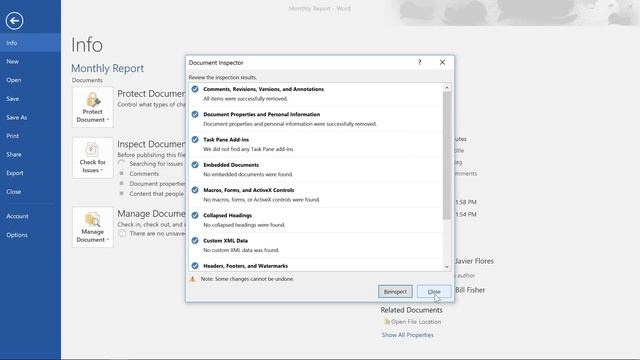Click the Related Documents heading
The height and width of the screenshot is (360, 640).
point(411,310)
